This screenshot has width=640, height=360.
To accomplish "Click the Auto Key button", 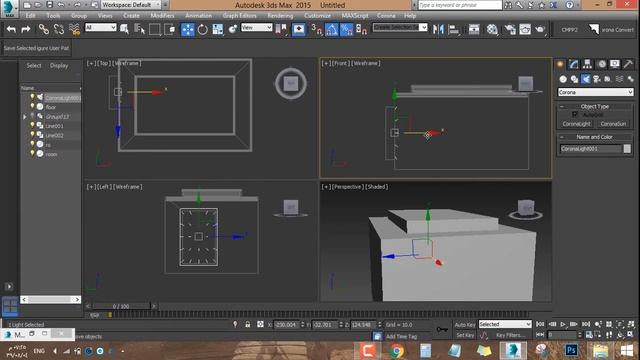I will [x=465, y=324].
